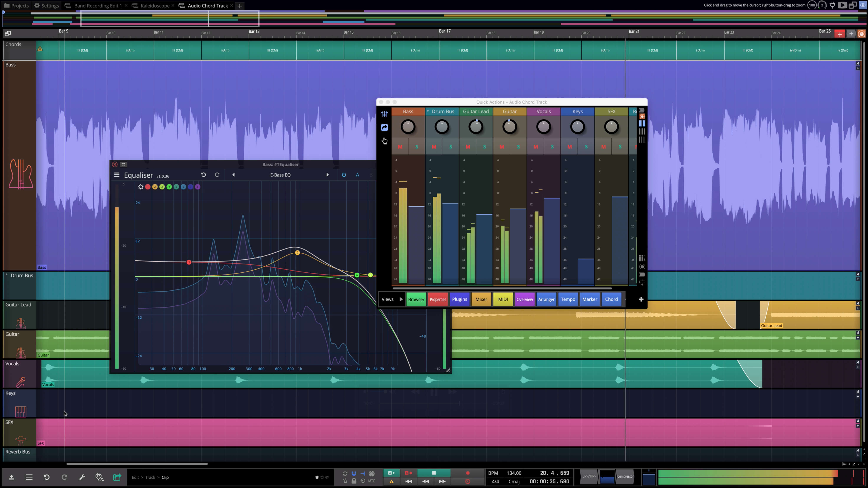Click the Chord view button
This screenshot has width=868, height=488.
pos(611,299)
